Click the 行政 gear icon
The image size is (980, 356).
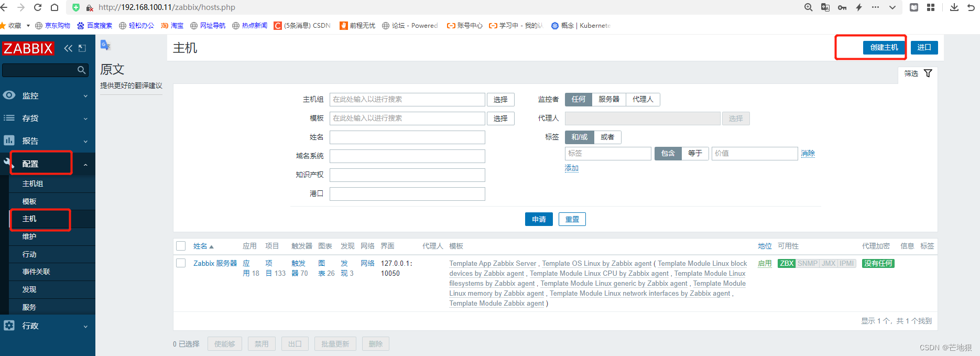[x=9, y=326]
